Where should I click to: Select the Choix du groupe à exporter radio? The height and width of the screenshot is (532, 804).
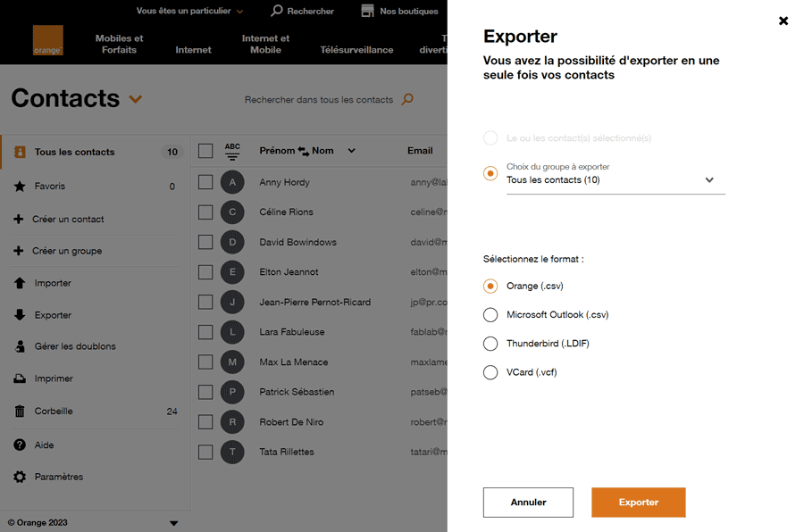pos(490,173)
